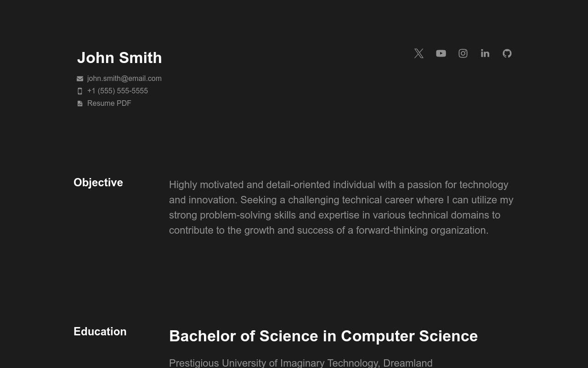Call the +1 (555) 555-5555 number link
The image size is (588, 368).
[x=118, y=91]
